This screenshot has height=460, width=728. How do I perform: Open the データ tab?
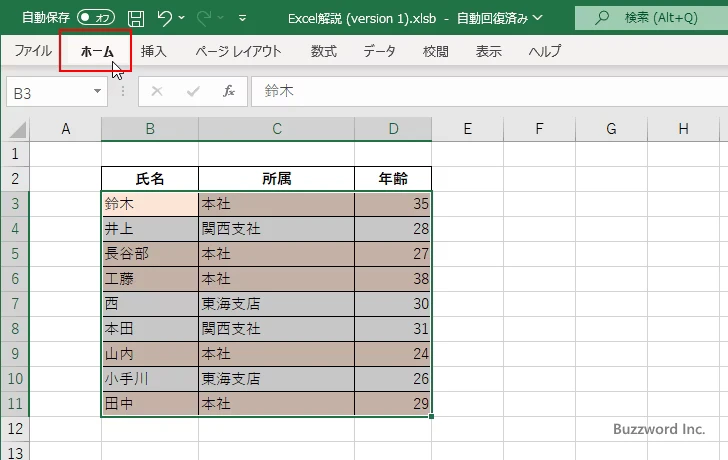(x=379, y=51)
